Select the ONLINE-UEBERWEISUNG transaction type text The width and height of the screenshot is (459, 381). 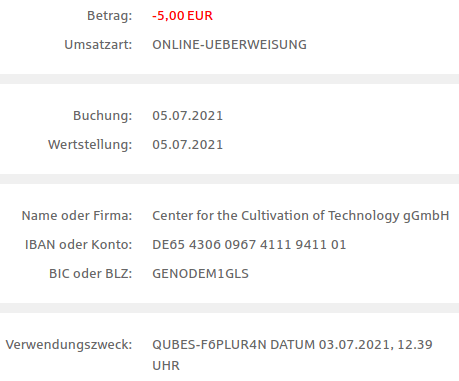(x=229, y=45)
